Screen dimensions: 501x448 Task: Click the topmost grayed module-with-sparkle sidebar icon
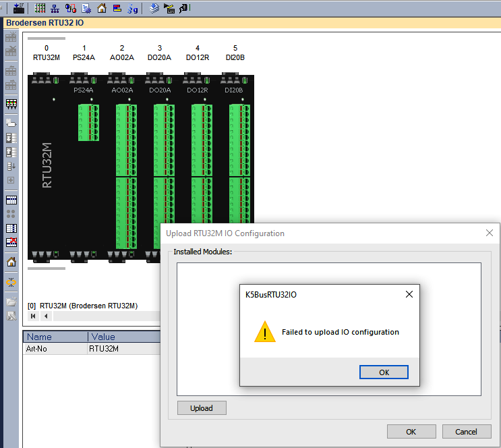tap(11, 37)
